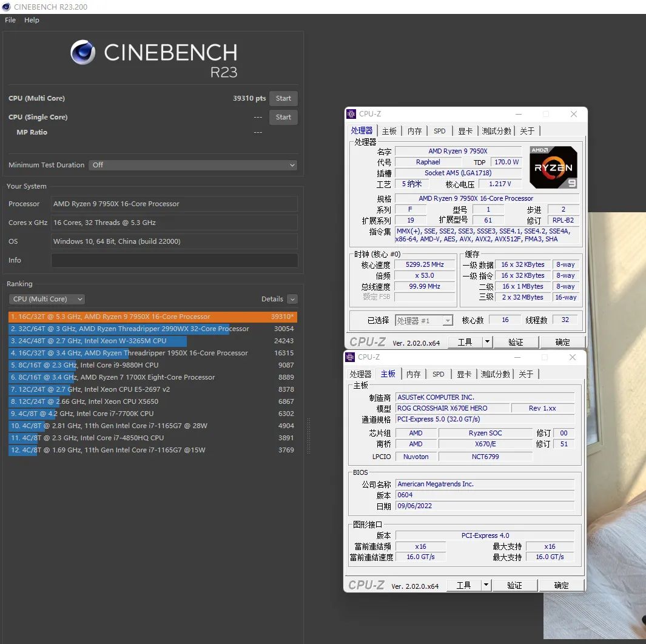Click the AMD Ryzen 9 logo badge
646x644 pixels.
(553, 167)
